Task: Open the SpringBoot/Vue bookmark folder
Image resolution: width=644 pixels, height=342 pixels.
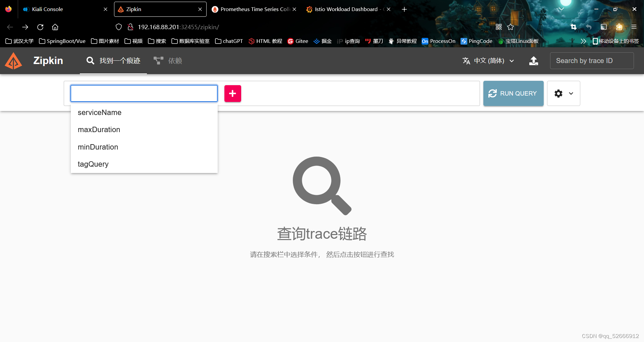Action: 62,41
